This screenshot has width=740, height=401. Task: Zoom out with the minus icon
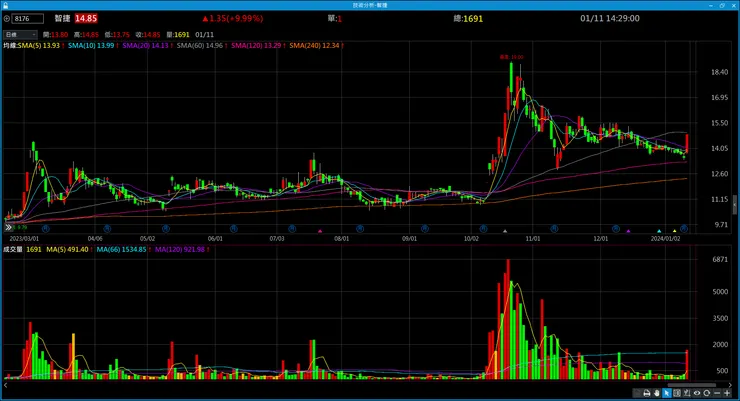[717, 393]
